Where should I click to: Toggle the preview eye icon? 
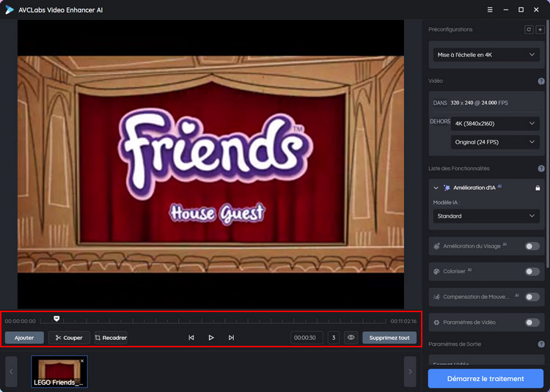tap(351, 338)
